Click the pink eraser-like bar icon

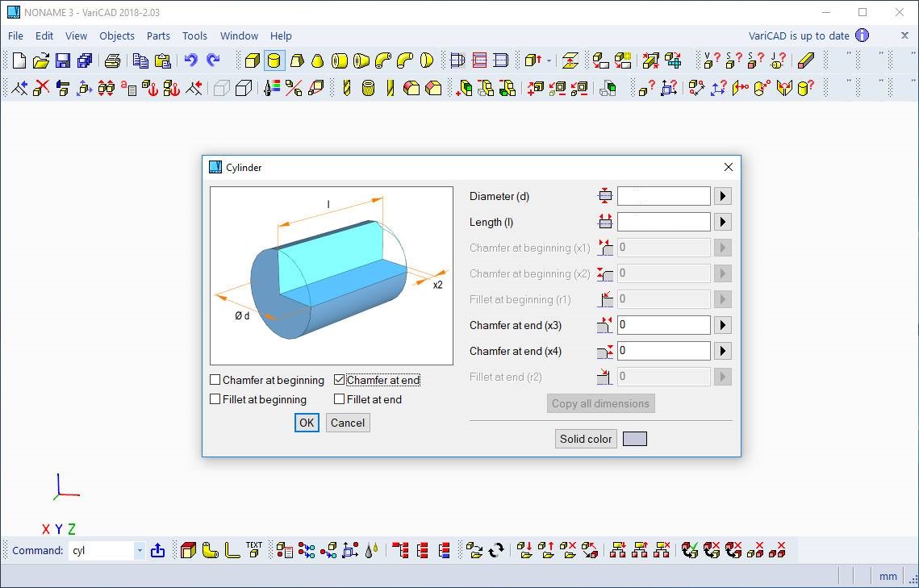806,60
